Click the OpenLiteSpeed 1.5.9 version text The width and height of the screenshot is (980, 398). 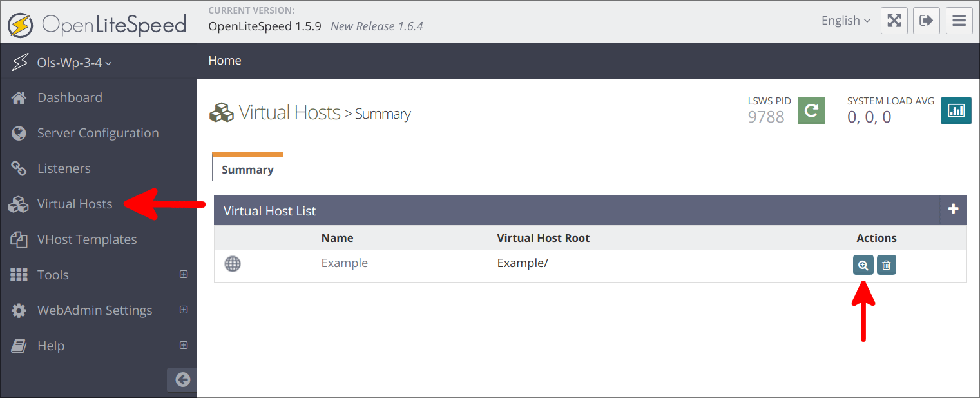[265, 26]
